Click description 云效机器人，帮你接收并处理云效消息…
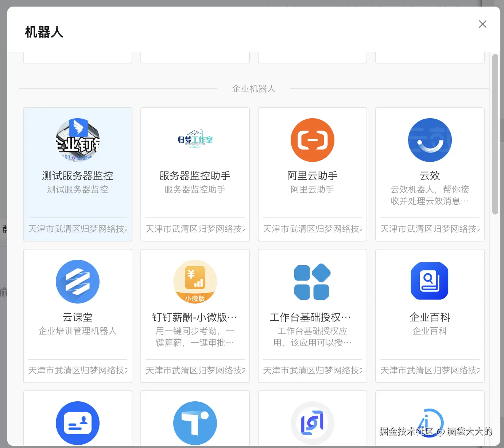This screenshot has width=504, height=448. (430, 195)
